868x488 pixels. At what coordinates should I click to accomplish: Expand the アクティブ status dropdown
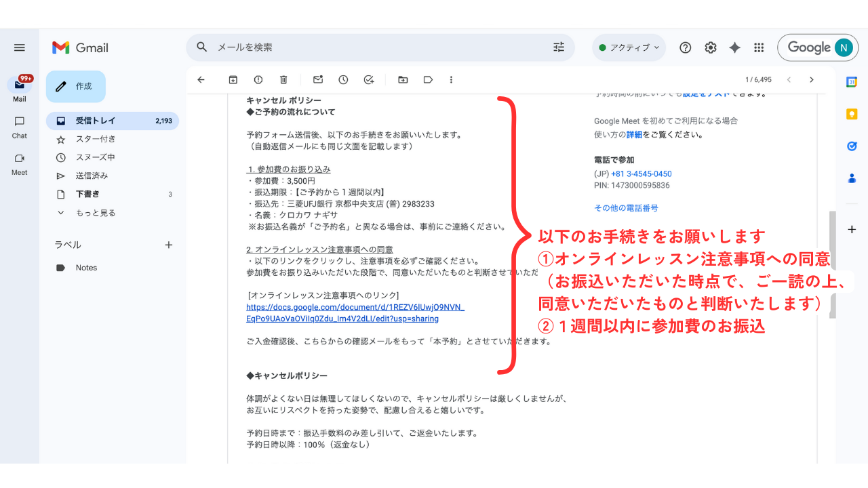pyautogui.click(x=629, y=47)
